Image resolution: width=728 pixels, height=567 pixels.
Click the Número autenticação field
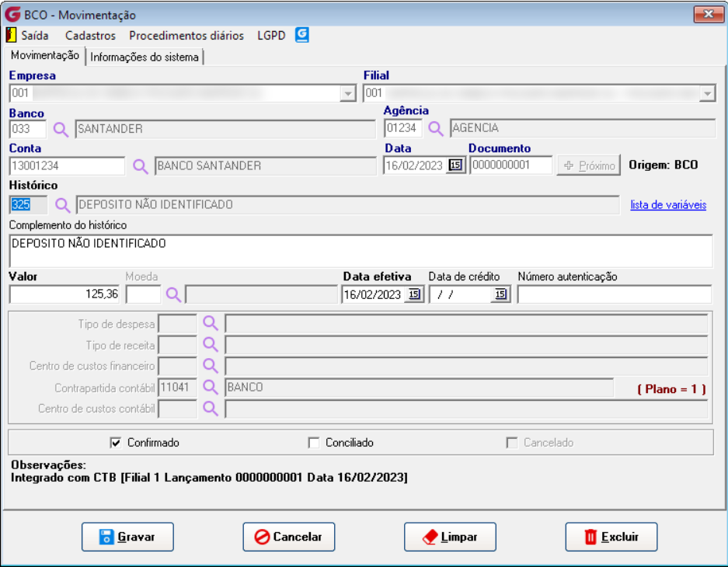[615, 294]
